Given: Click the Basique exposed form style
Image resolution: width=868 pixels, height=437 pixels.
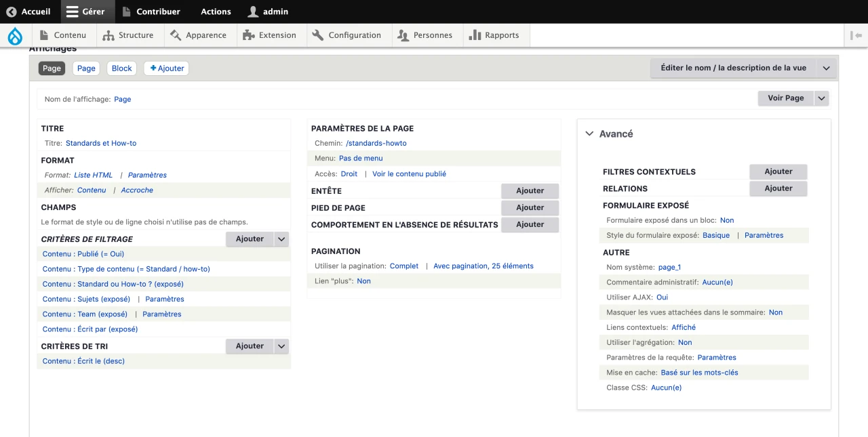Looking at the screenshot, I should click(716, 236).
